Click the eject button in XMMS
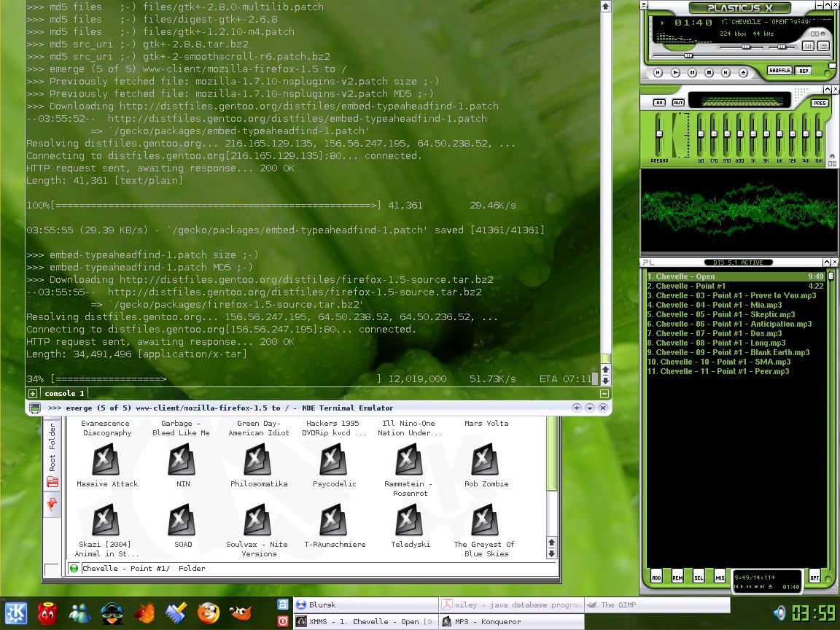This screenshot has width=840, height=630. [743, 72]
